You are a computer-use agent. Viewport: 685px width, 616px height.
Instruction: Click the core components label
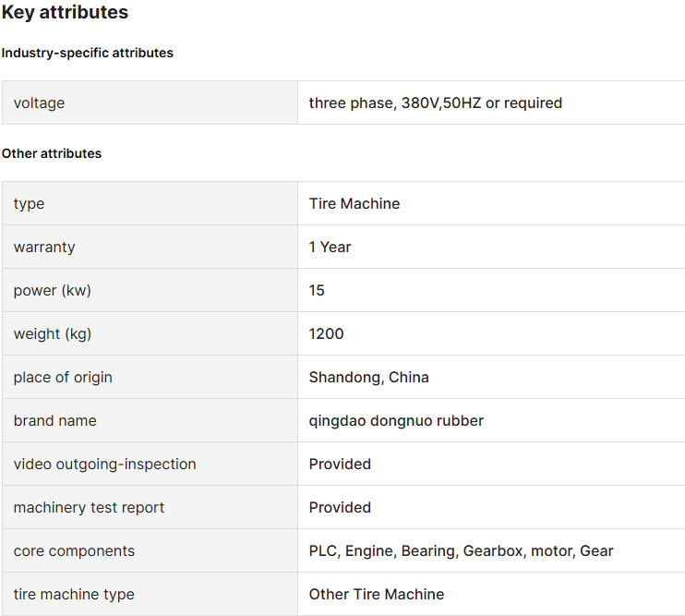(74, 551)
